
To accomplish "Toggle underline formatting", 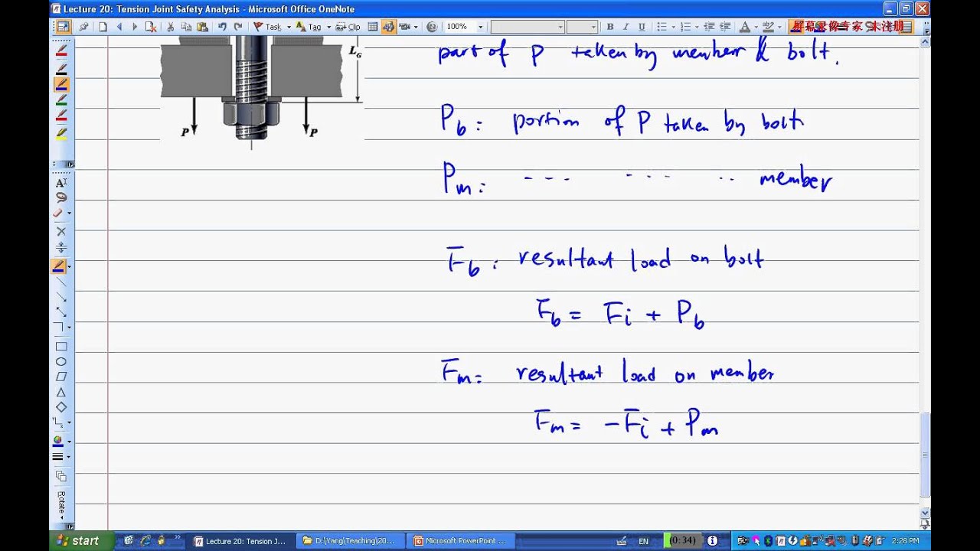I will [642, 27].
